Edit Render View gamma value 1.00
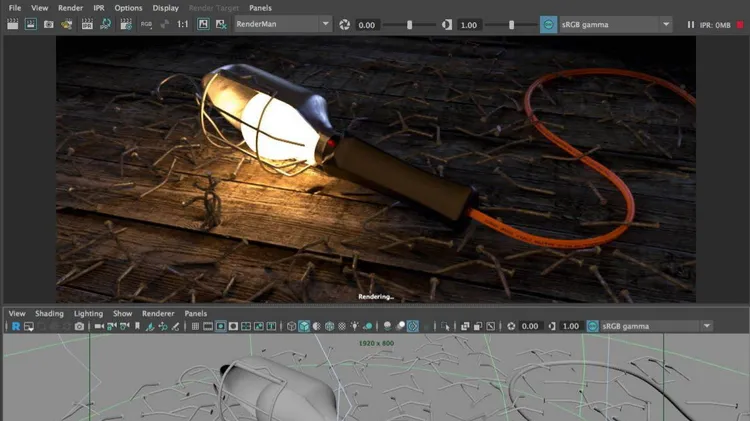This screenshot has height=421, width=750. click(x=469, y=25)
